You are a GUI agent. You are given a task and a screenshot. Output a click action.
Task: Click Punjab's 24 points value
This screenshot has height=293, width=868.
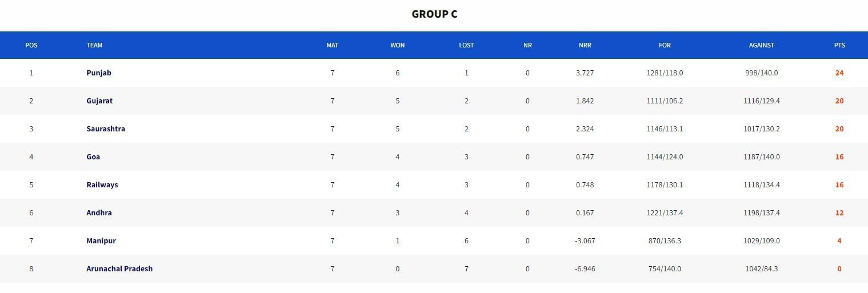click(839, 73)
